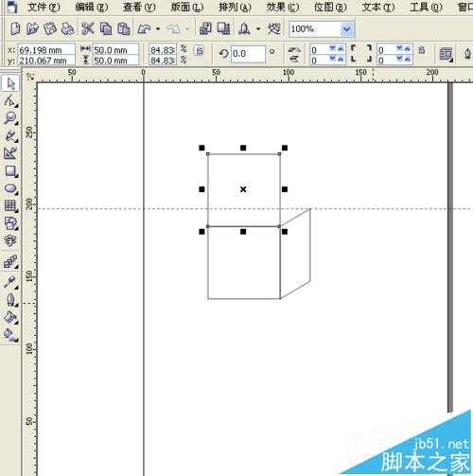Click the vertical scale factor field

(163, 60)
